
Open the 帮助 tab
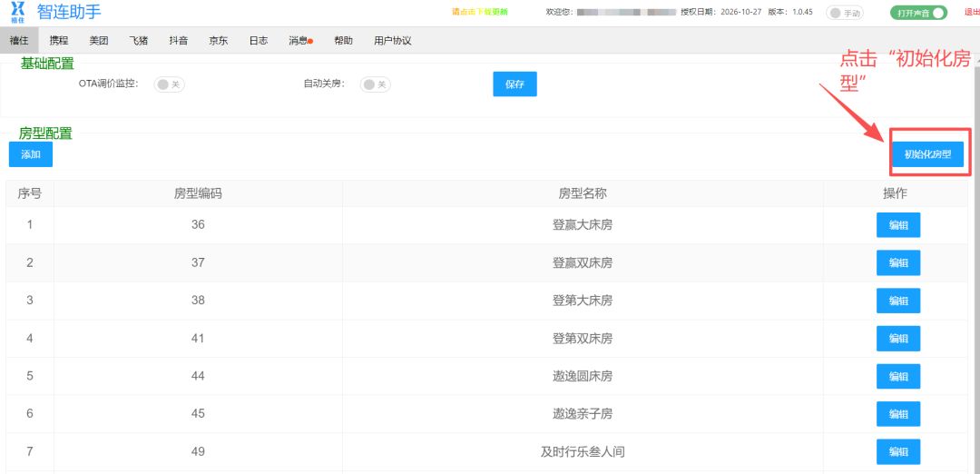343,41
